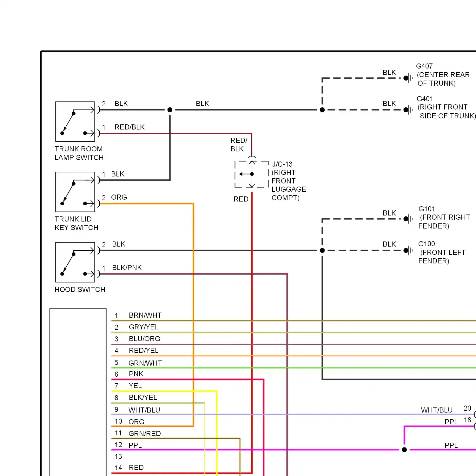476x476 pixels.
Task: Click the BLK splice dot joining both trunk switches
Action: [170, 110]
